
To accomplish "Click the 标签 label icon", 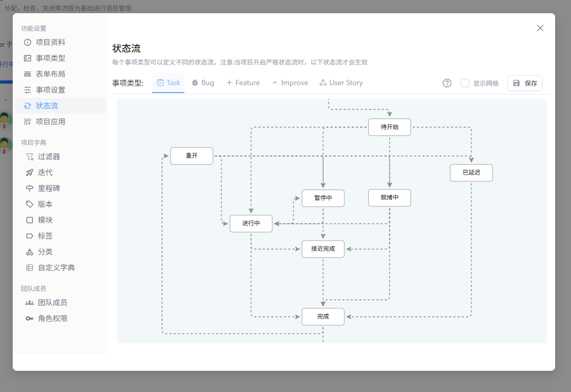I will tap(30, 236).
